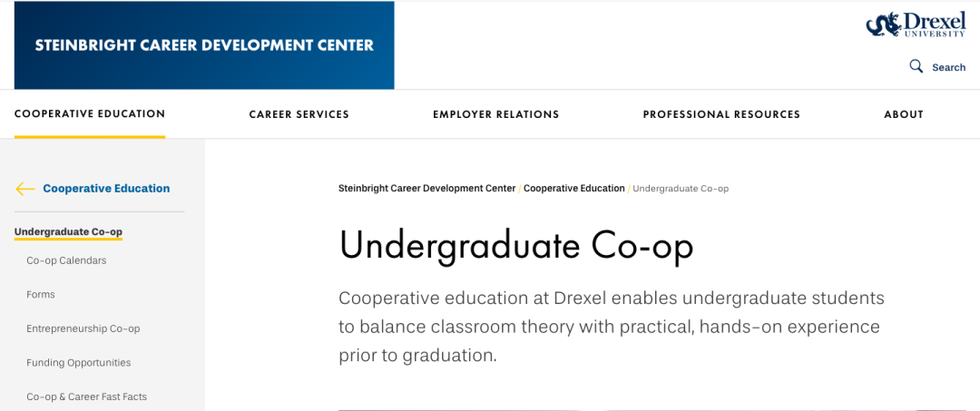Click the Undergraduate Co-op breadcrumb text

click(x=681, y=188)
